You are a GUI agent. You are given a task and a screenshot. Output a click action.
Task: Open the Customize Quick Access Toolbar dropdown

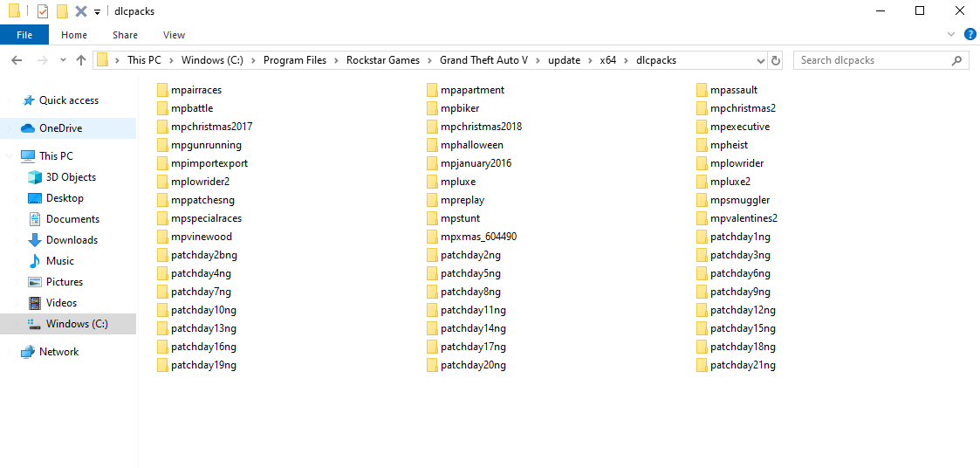point(97,12)
